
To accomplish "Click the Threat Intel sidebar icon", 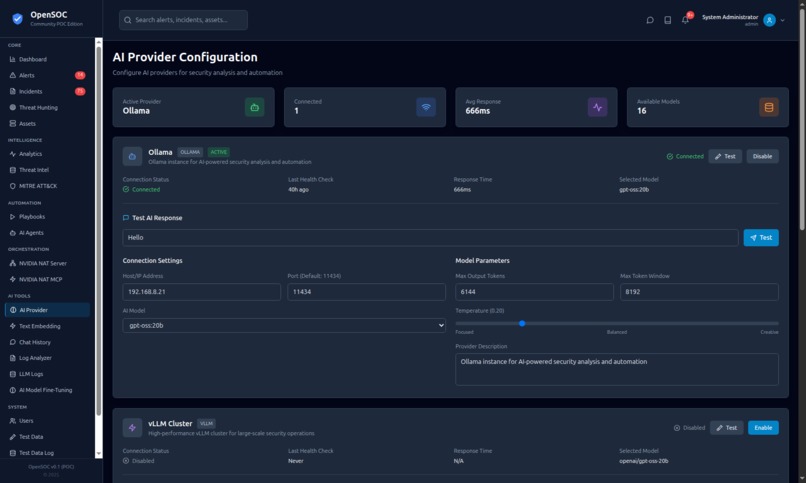I will (13, 170).
